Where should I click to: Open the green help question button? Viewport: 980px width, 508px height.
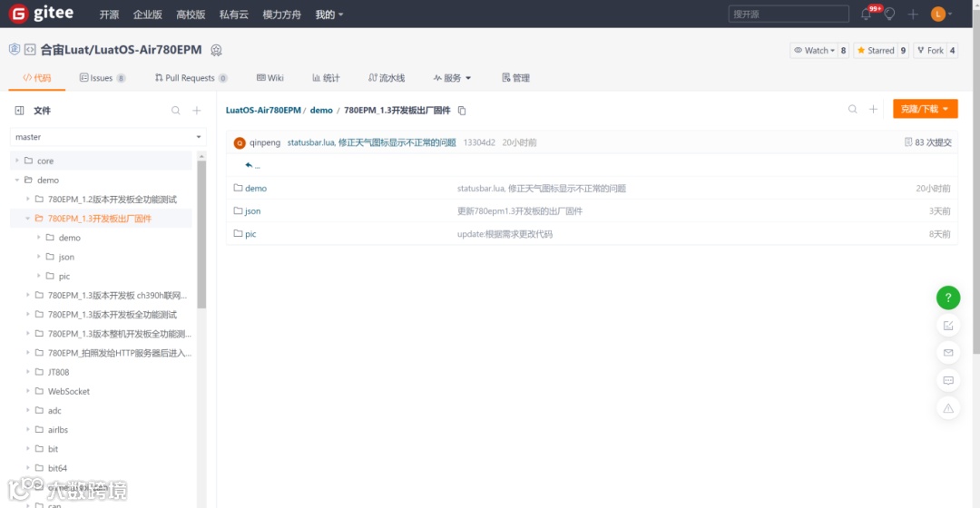point(948,298)
